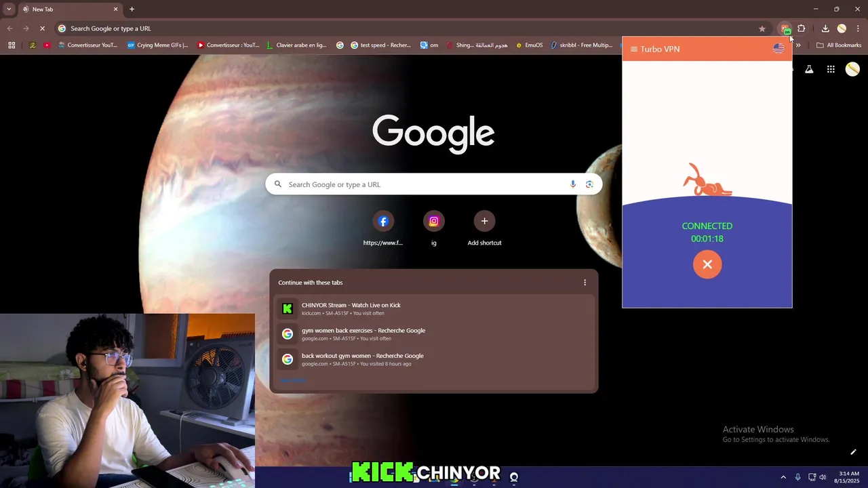The height and width of the screenshot is (488, 868).
Task: Open the EmuOS bookmark
Action: click(529, 45)
